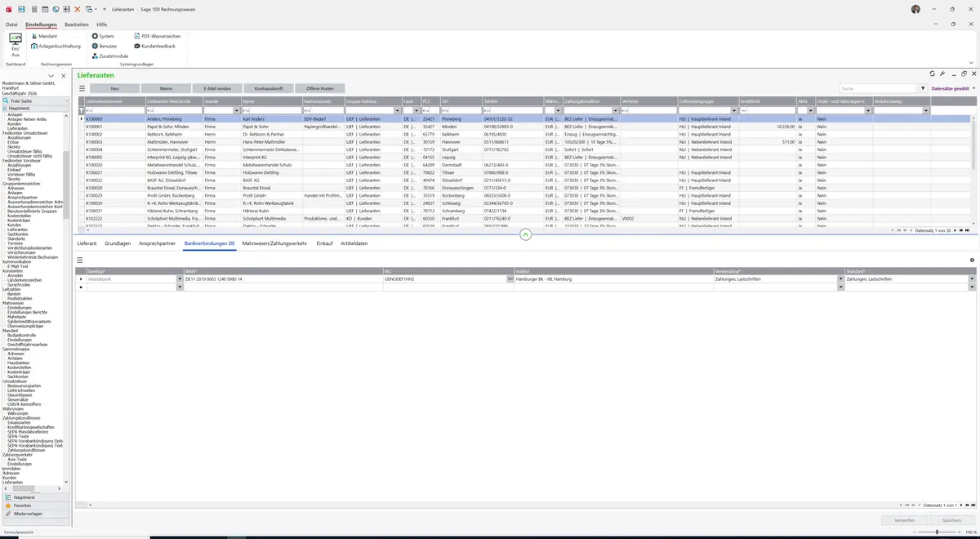
Task: Open the Lieferantengruppe filter dropdown
Action: (733, 110)
